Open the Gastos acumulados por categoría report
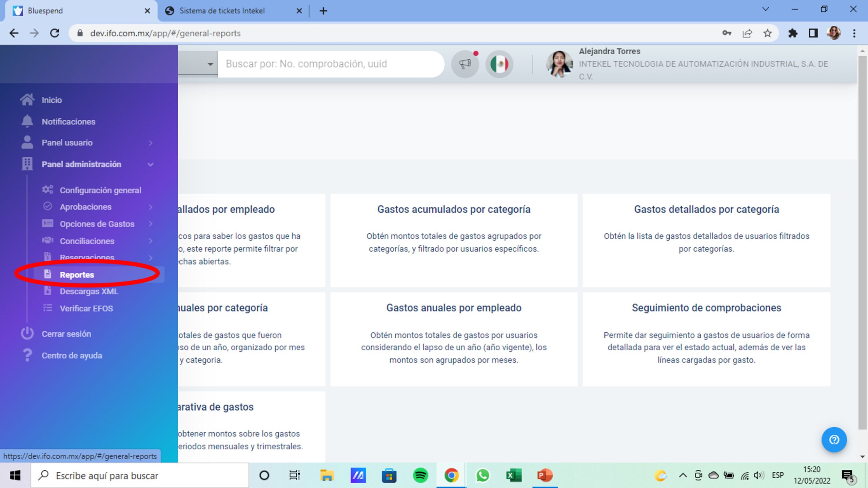Viewport: 868px width, 488px height. (x=454, y=209)
